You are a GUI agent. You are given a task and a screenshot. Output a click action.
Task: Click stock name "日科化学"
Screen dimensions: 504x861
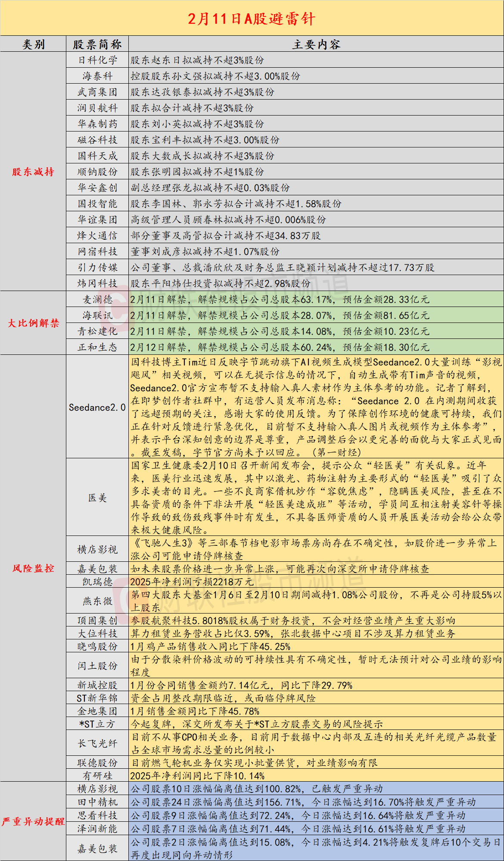point(97,60)
